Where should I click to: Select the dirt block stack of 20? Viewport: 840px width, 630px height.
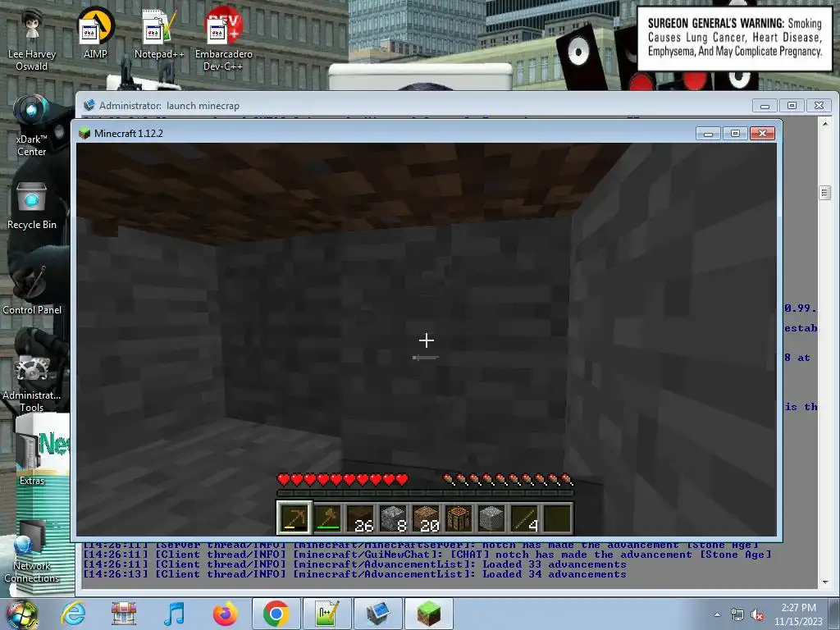pyautogui.click(x=426, y=518)
